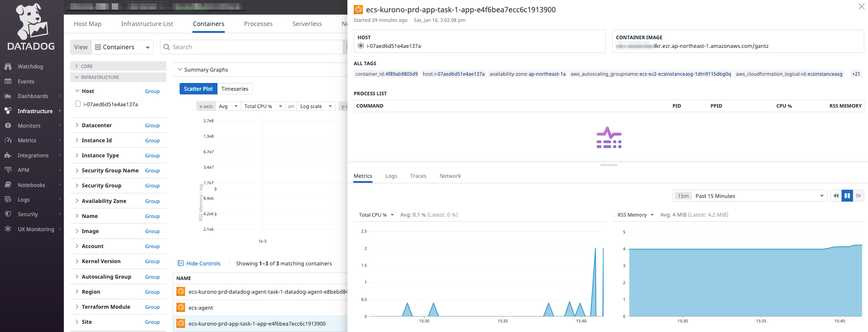Group by Security Group Name
The image size is (868, 332).
point(152,171)
